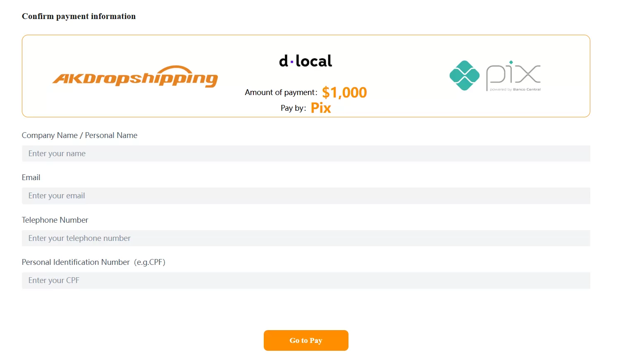Image resolution: width=618 pixels, height=364 pixels.
Task: Click the teal Pix diamond symbol
Action: click(464, 76)
